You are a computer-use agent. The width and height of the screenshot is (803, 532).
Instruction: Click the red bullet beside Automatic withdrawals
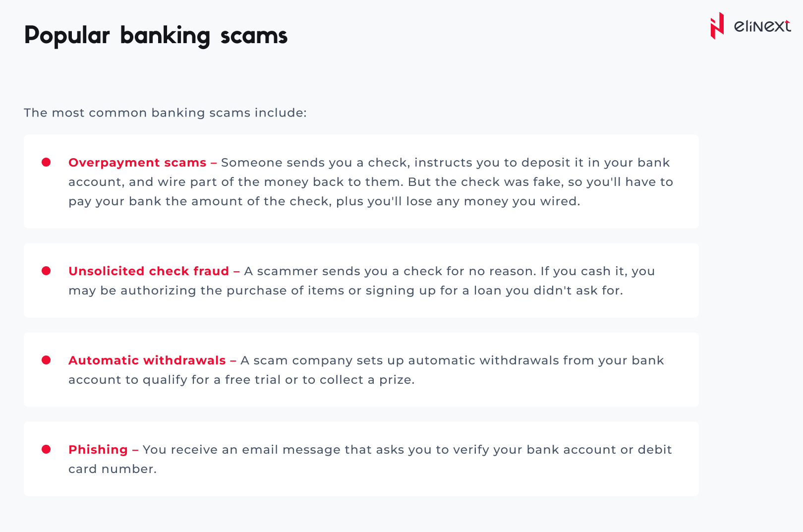click(x=46, y=360)
